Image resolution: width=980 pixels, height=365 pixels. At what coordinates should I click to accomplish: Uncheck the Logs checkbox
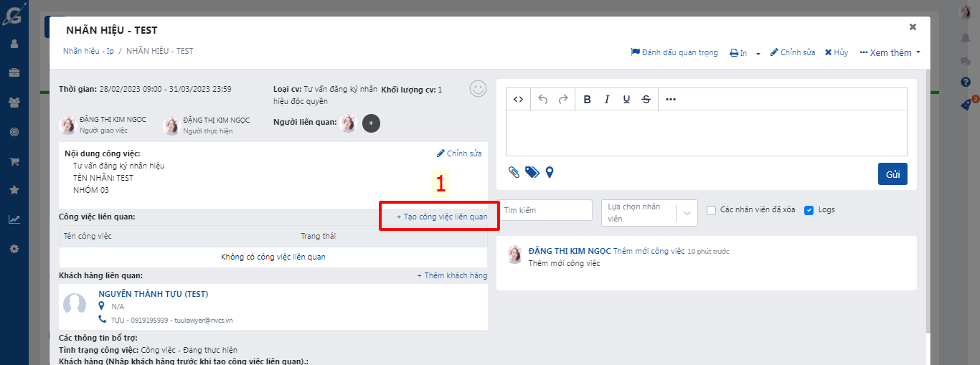809,210
